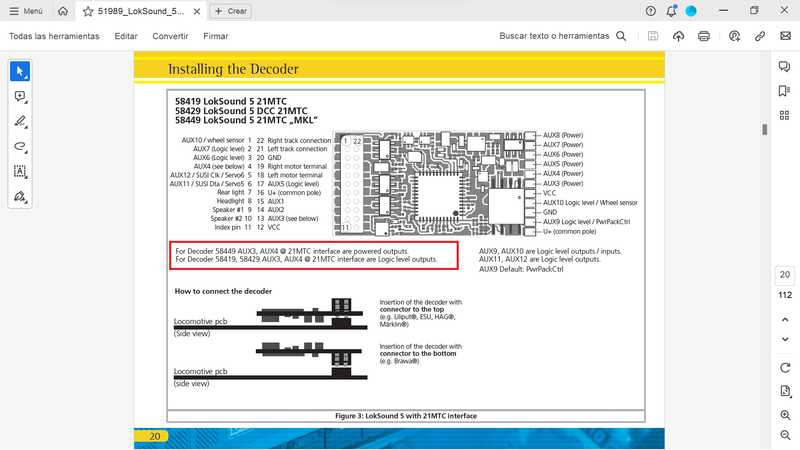
Task: Select the sign fountain pen tool
Action: tap(20, 196)
